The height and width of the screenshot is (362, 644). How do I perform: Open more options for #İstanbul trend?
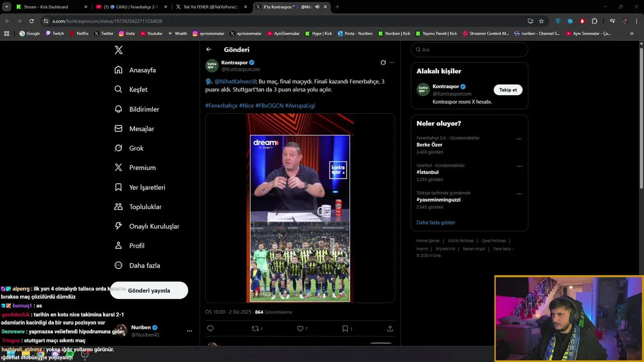(x=519, y=166)
